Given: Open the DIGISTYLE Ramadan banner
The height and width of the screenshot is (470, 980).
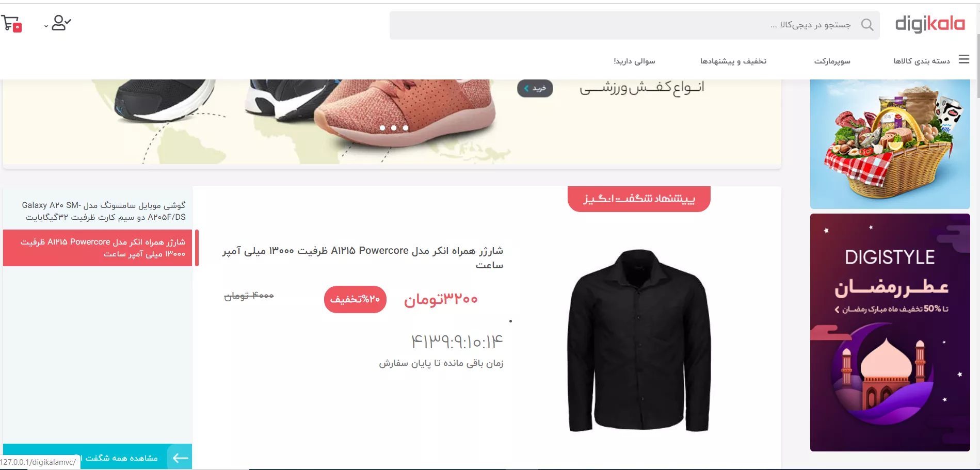Looking at the screenshot, I should pyautogui.click(x=890, y=333).
